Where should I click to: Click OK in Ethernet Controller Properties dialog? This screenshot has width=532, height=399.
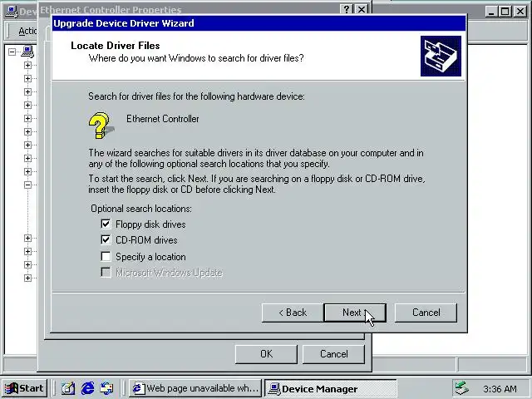pos(266,354)
